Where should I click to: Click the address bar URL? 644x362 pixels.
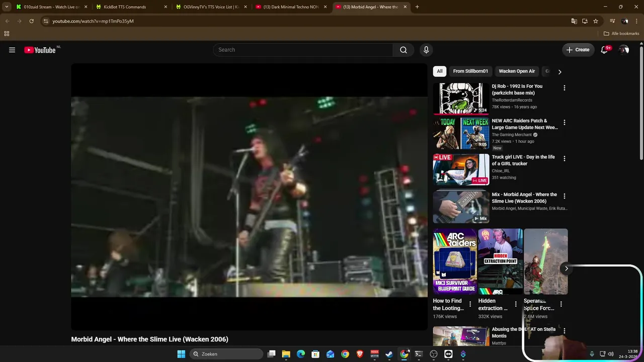pyautogui.click(x=93, y=21)
